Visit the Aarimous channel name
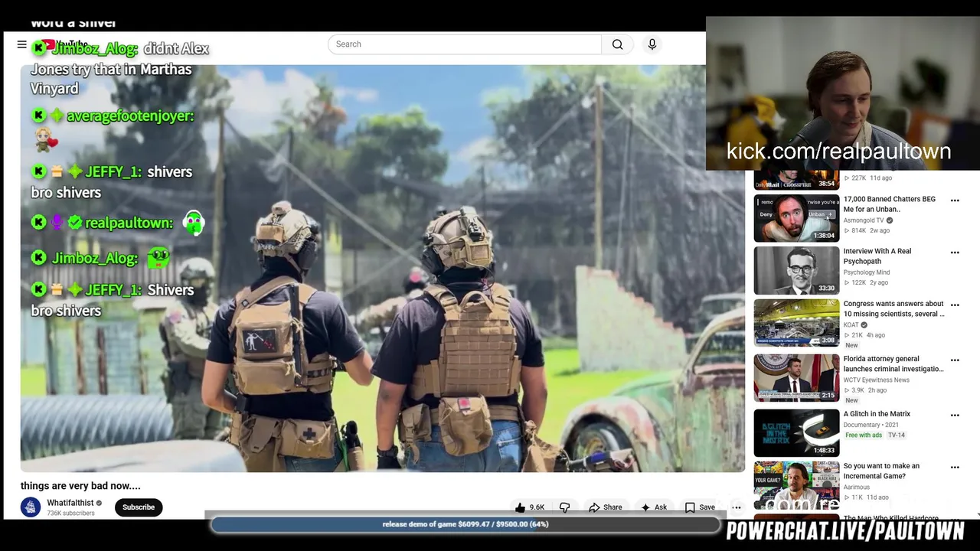This screenshot has height=551, width=980. click(857, 487)
